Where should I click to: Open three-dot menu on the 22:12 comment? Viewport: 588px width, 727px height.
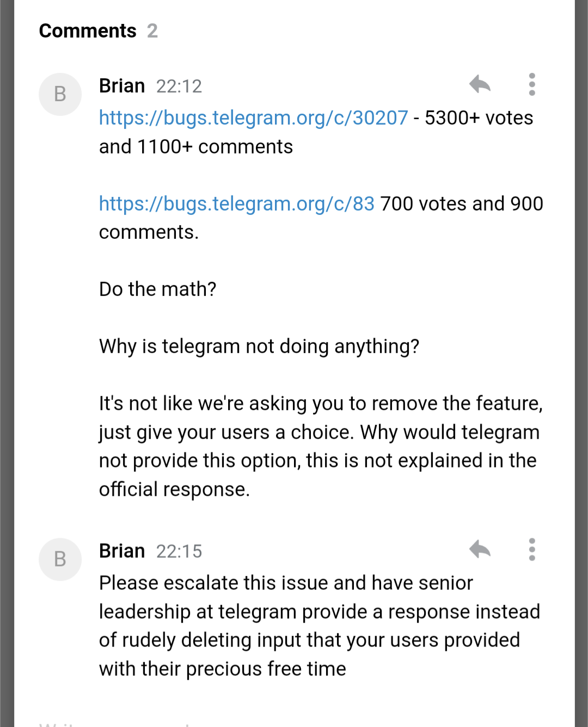(x=532, y=84)
